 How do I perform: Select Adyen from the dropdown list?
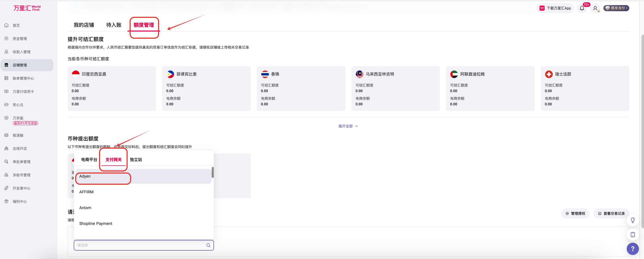click(85, 176)
